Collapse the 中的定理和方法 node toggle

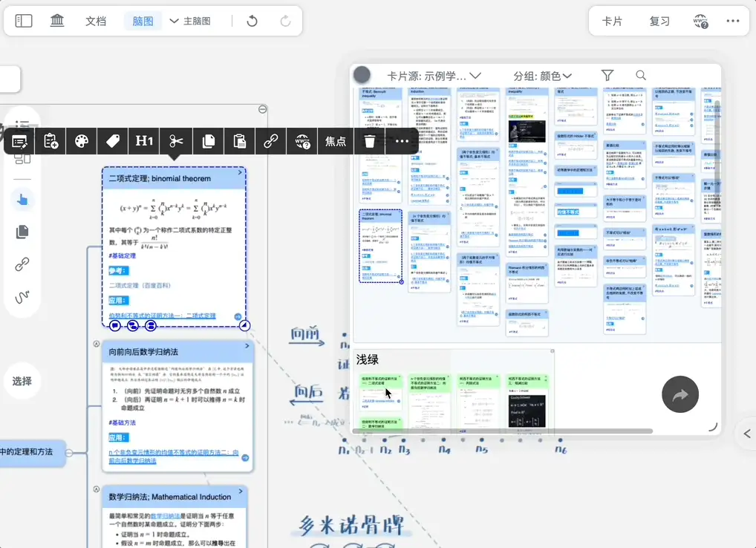[x=69, y=452]
